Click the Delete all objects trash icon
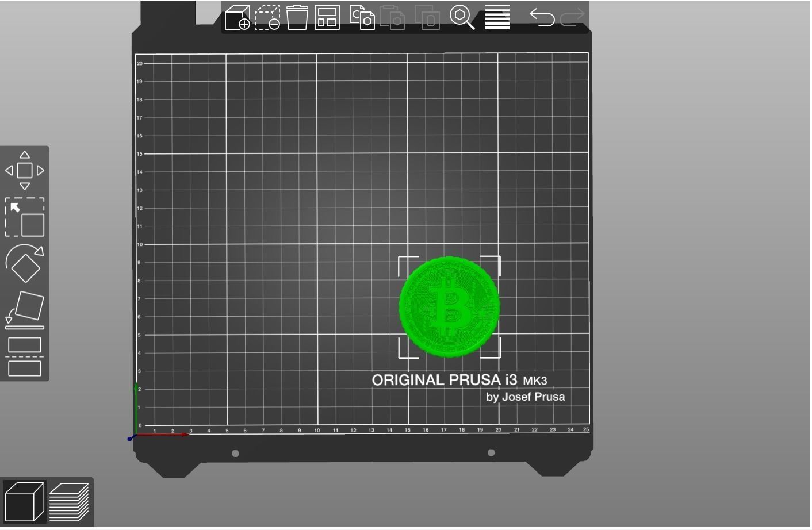 (x=298, y=18)
